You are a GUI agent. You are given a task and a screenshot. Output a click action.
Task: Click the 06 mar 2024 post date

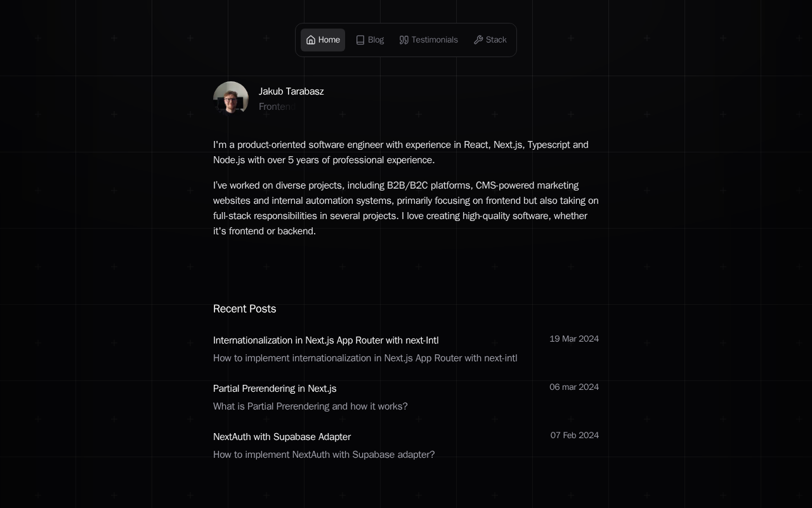pos(574,387)
